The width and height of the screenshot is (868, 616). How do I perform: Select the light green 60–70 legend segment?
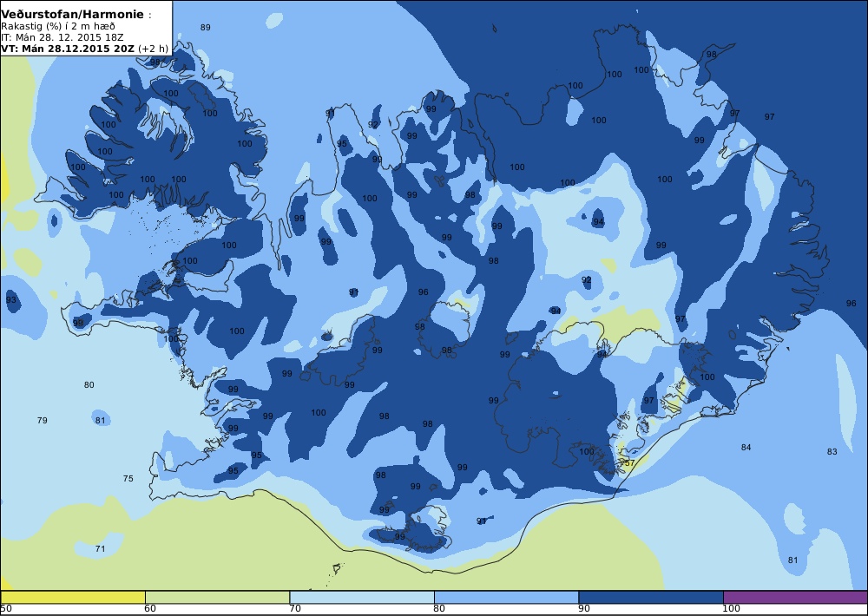click(x=217, y=597)
